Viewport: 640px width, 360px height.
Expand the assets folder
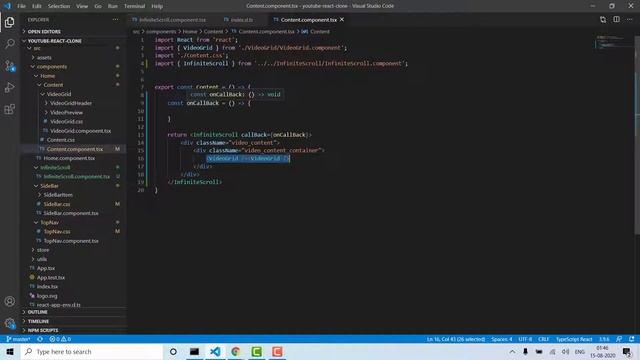44,58
